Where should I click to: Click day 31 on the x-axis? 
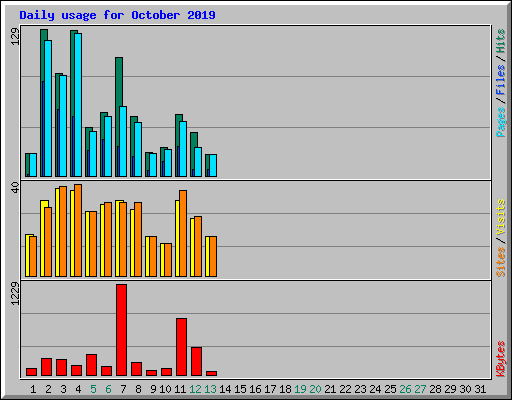point(480,389)
